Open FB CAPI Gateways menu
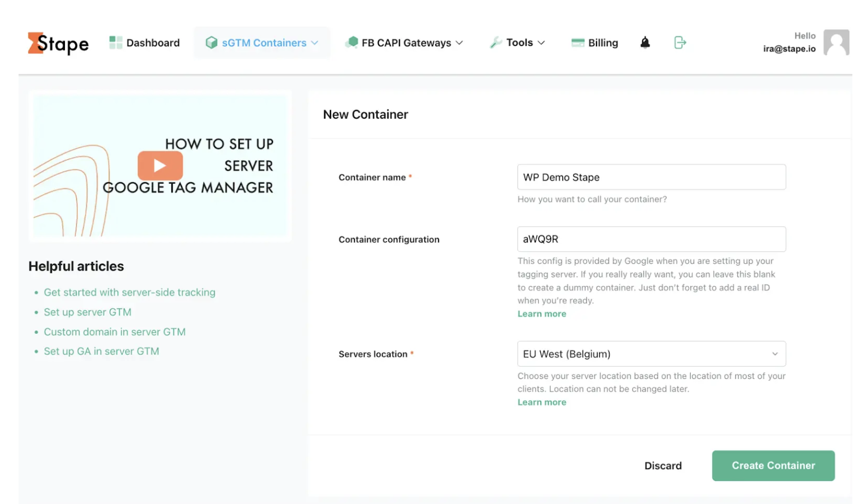 404,43
